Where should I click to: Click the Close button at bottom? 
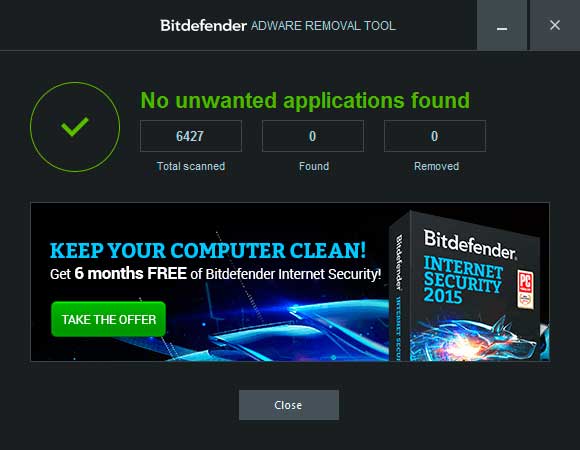(x=289, y=405)
